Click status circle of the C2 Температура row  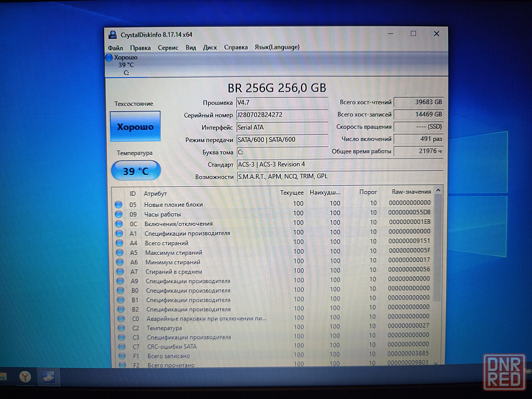(x=120, y=328)
